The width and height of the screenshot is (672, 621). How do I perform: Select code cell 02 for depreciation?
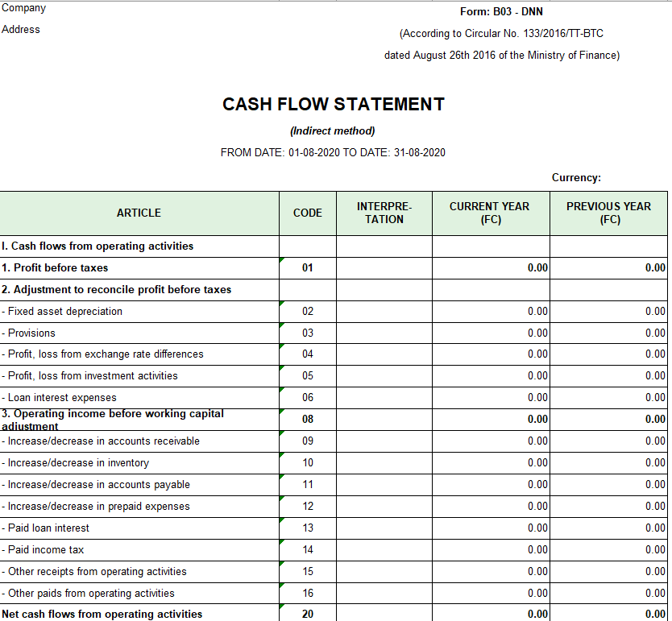[307, 311]
